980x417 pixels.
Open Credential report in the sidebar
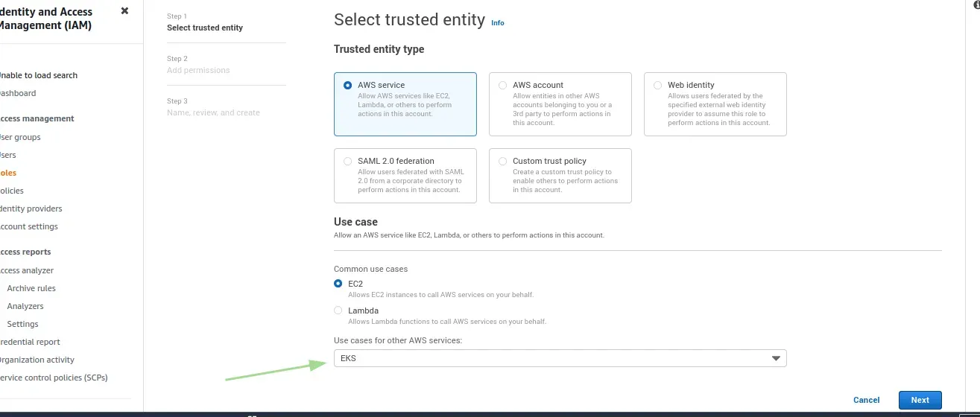30,342
